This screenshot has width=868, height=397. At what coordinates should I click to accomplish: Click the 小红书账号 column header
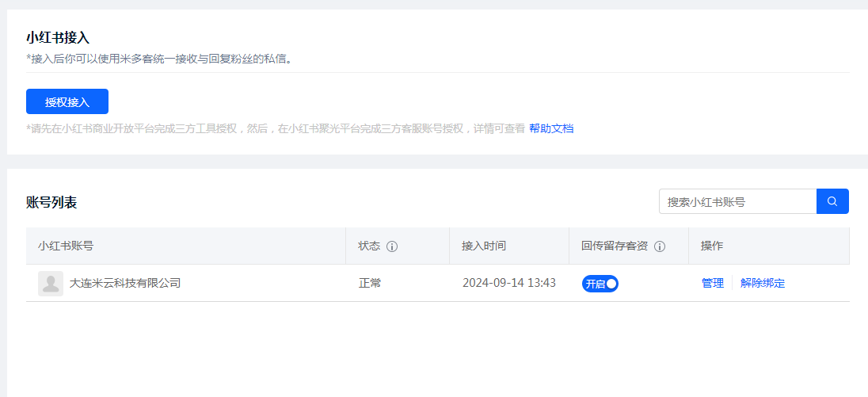[66, 246]
